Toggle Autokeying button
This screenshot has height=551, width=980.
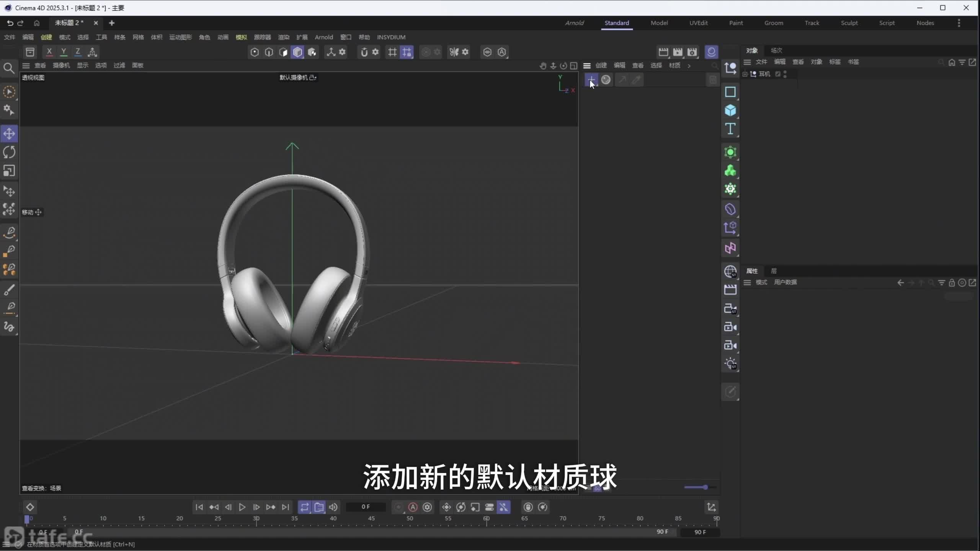413,507
